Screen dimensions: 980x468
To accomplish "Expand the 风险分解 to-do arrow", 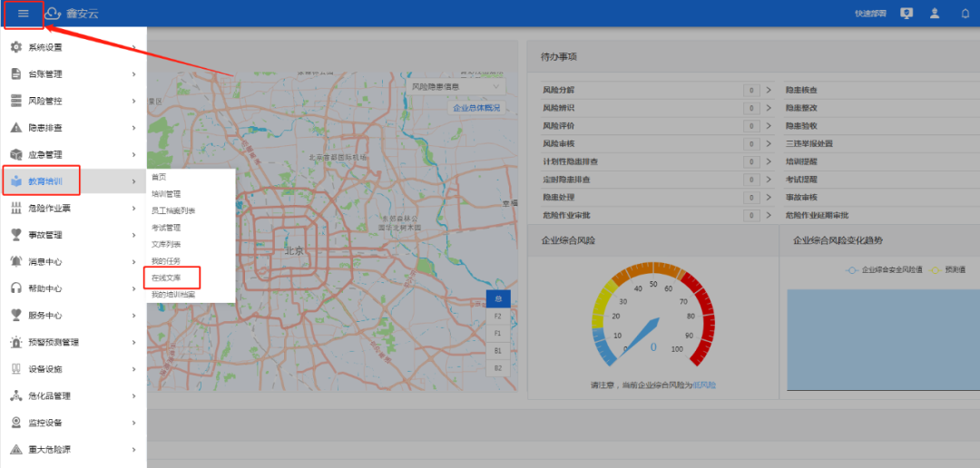I will pos(768,90).
